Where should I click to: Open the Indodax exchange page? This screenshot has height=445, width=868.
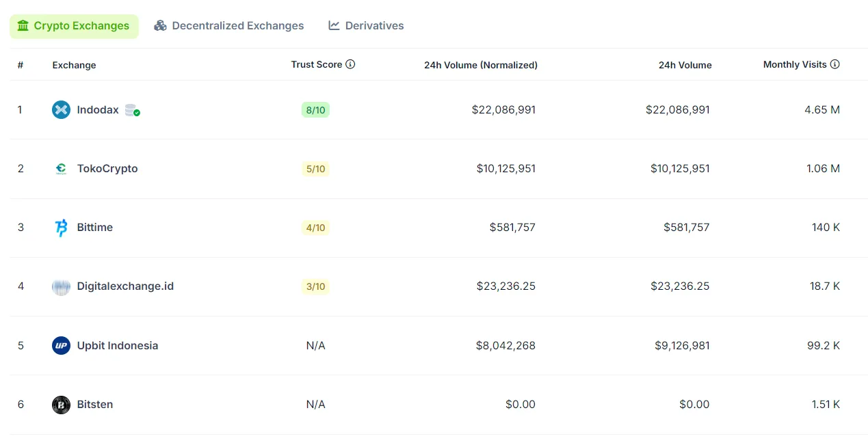(x=98, y=109)
